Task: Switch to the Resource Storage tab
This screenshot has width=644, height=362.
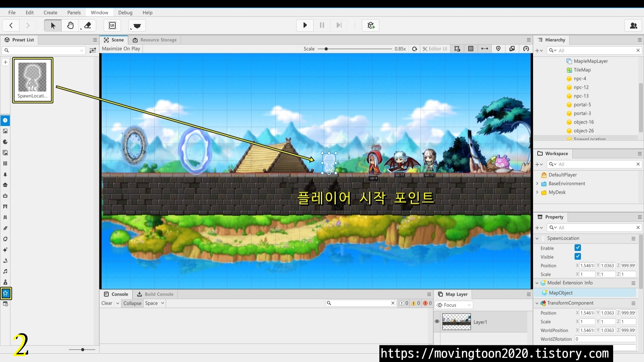Action: pos(155,40)
